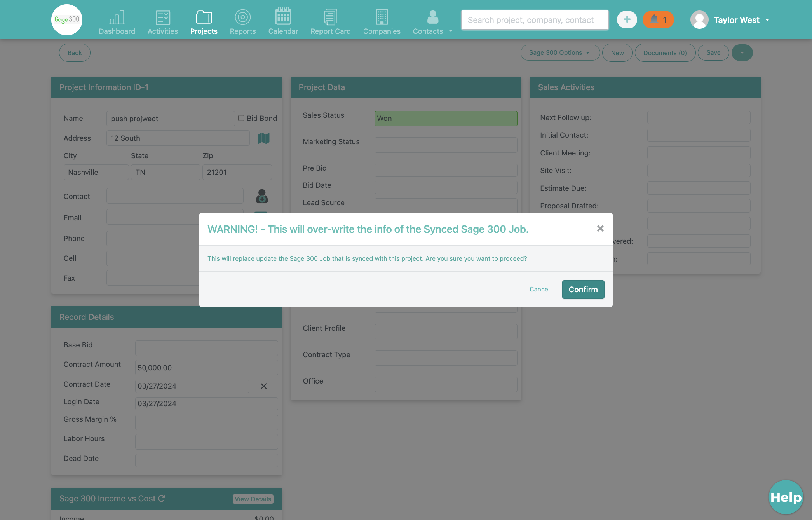This screenshot has width=812, height=520.
Task: Click the Contract Amount field
Action: pyautogui.click(x=207, y=368)
